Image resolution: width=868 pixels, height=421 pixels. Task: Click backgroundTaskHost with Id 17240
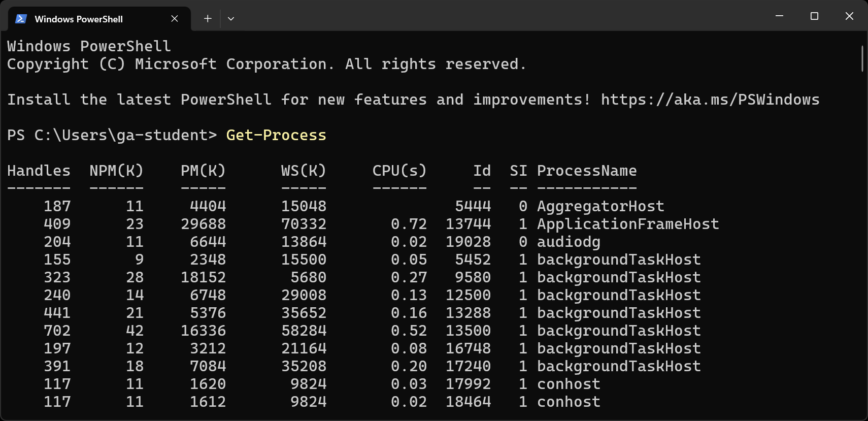(619, 366)
